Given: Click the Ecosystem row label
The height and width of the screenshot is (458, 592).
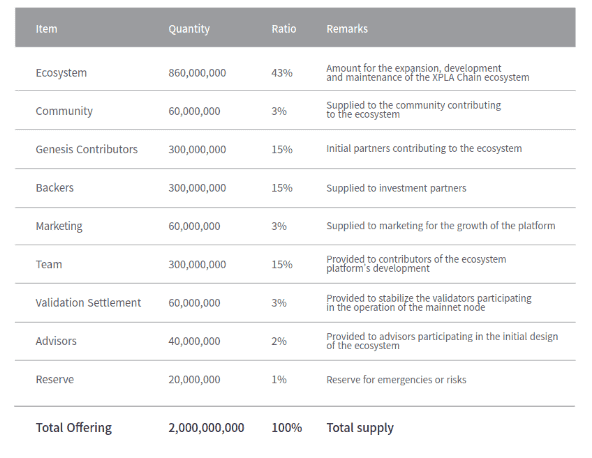Looking at the screenshot, I should click(61, 73).
